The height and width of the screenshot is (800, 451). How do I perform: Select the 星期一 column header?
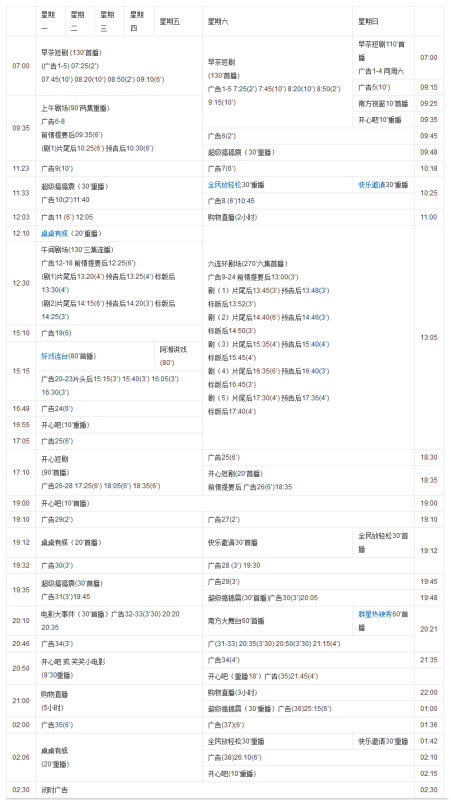50,21
